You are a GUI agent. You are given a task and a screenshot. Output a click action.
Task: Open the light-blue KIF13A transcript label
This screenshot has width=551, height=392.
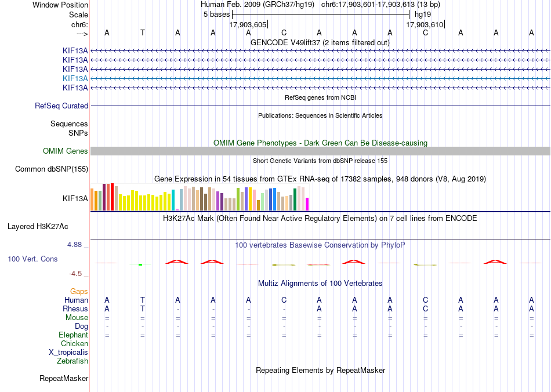pyautogui.click(x=75, y=78)
